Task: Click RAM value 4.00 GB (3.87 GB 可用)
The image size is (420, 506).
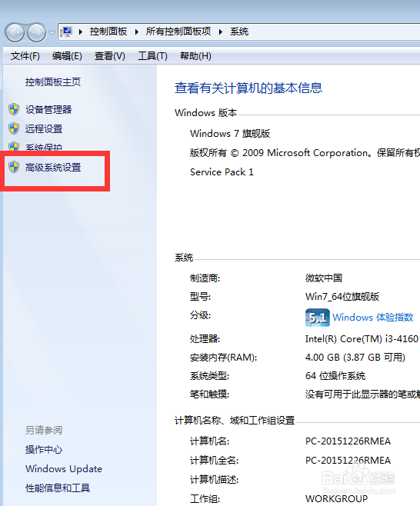Action: coord(355,358)
